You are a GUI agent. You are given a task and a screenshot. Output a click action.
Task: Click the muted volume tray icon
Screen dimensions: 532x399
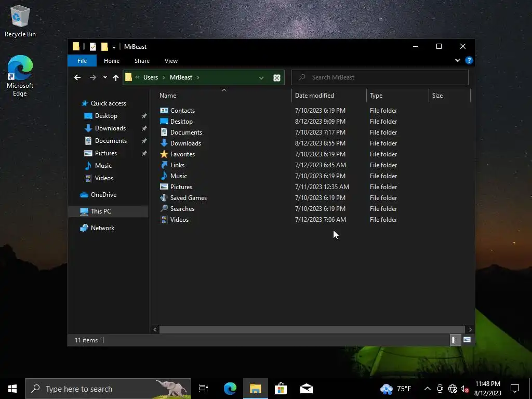click(x=464, y=389)
